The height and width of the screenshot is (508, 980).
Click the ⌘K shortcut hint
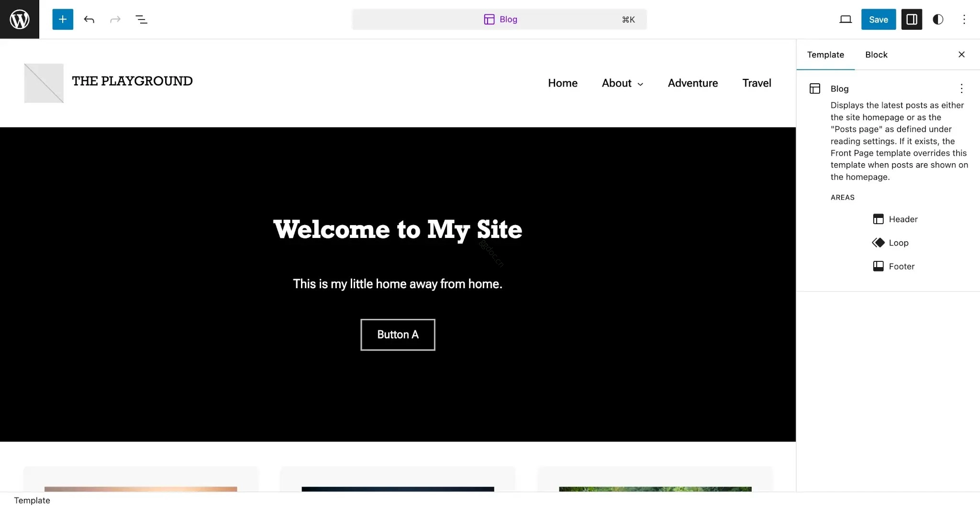[x=628, y=20]
